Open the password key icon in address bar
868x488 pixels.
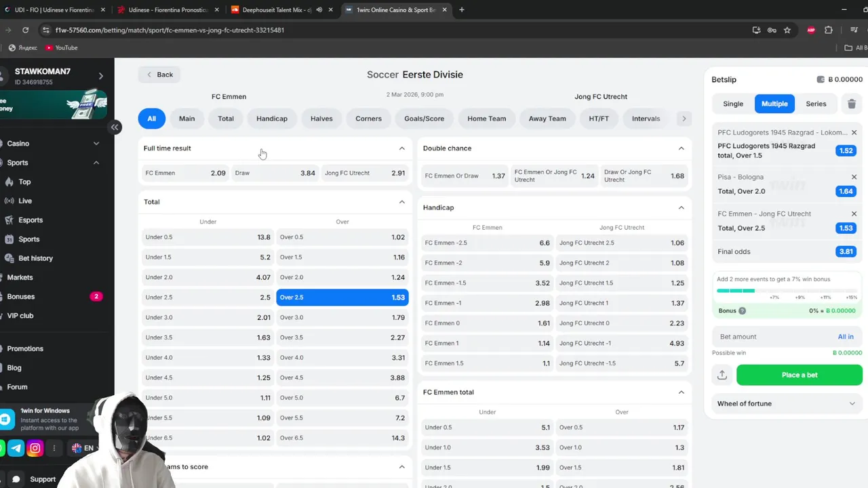click(x=772, y=30)
